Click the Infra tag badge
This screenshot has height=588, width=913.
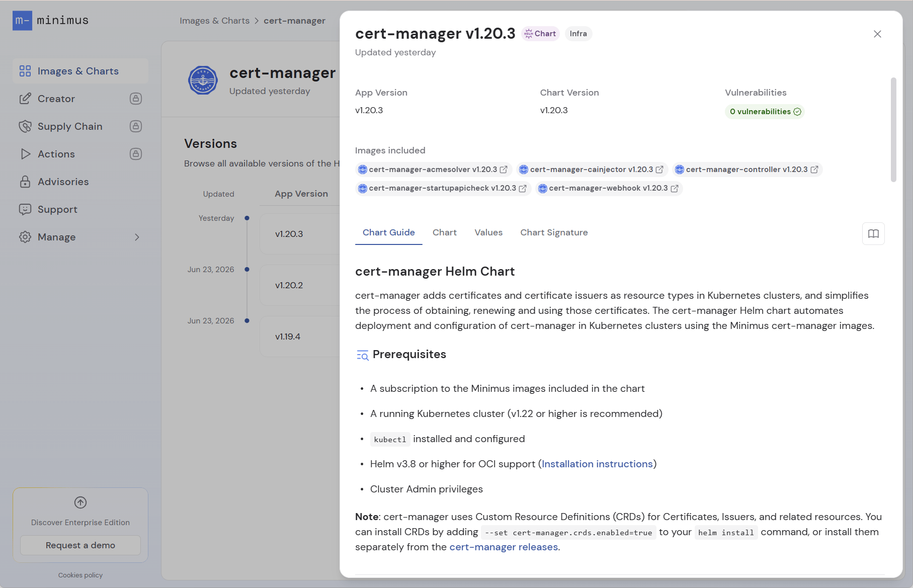click(x=578, y=34)
